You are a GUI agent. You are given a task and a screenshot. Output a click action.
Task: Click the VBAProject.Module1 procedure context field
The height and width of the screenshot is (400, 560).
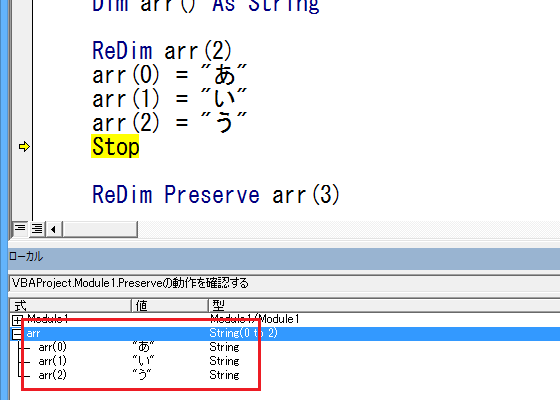(x=285, y=283)
